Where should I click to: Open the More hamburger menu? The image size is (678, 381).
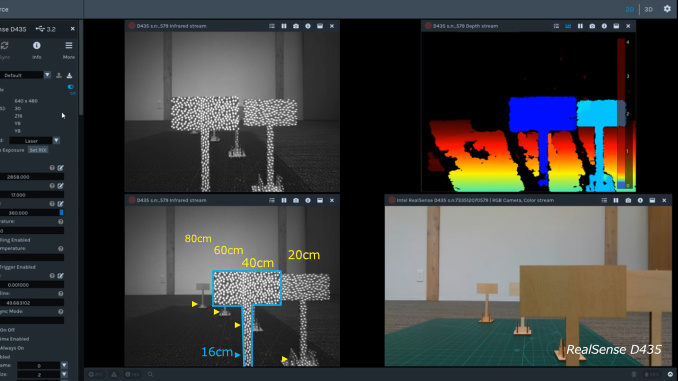point(69,45)
